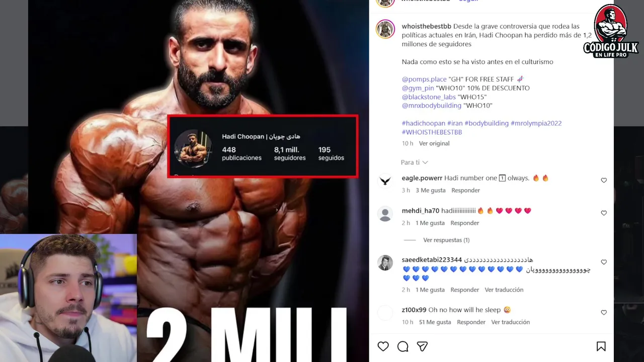Translate z100x99's comment with Ver traducción

tap(510, 322)
